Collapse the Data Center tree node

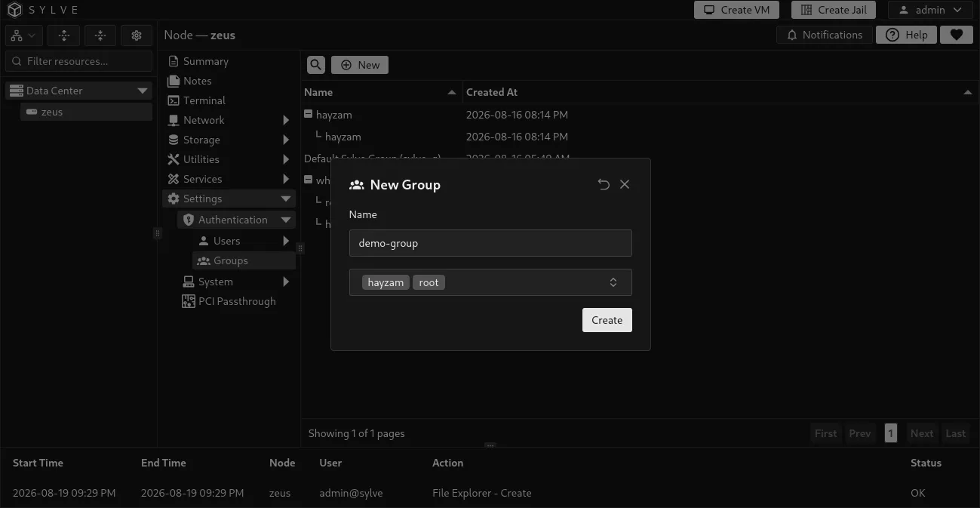pyautogui.click(x=143, y=91)
